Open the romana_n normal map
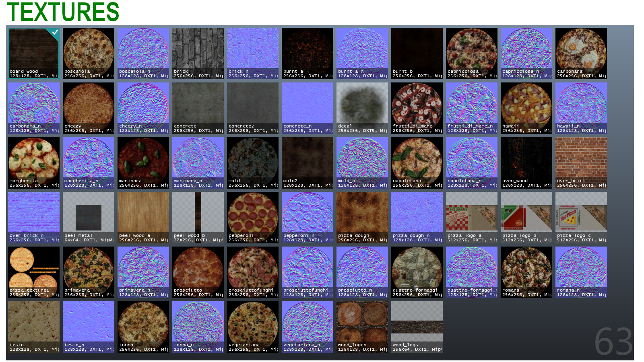This screenshot has width=644, height=362. [581, 272]
